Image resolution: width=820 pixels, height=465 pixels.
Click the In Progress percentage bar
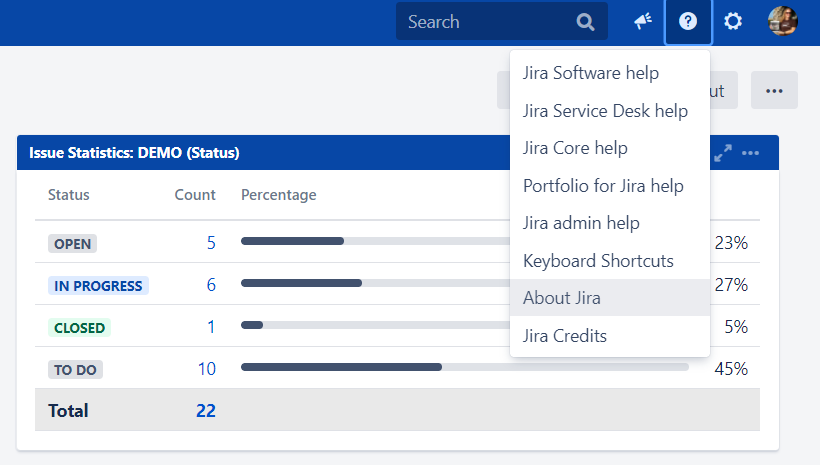pos(375,283)
